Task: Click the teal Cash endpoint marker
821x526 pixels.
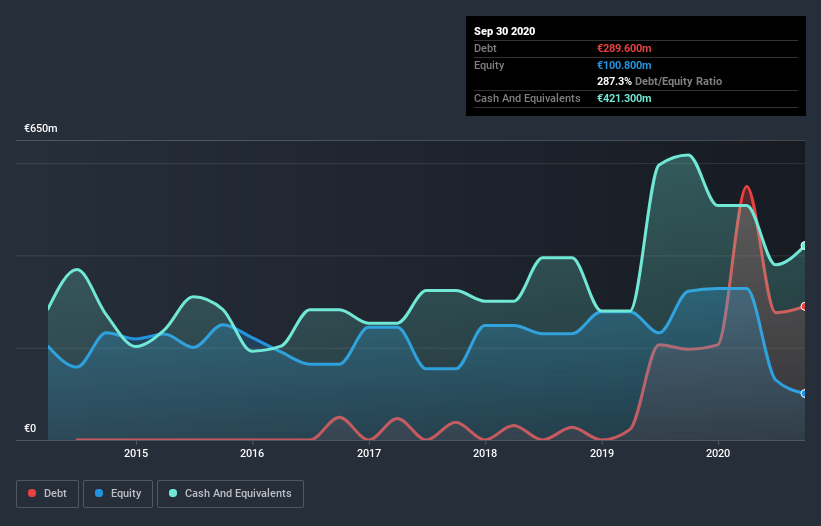Action: pos(804,245)
